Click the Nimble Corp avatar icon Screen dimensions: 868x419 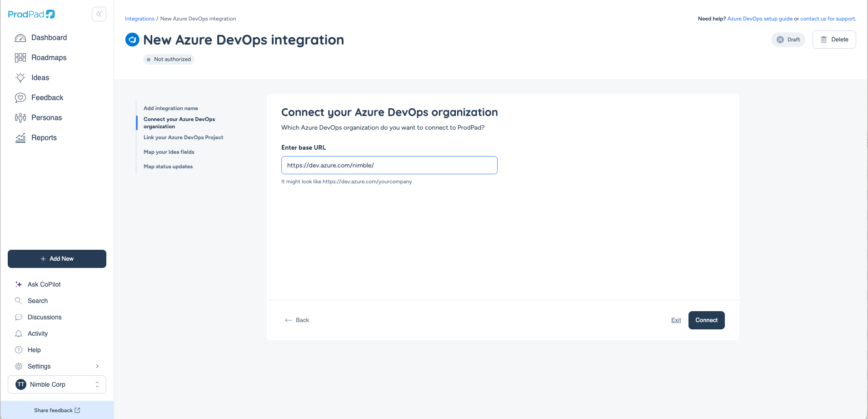click(21, 384)
